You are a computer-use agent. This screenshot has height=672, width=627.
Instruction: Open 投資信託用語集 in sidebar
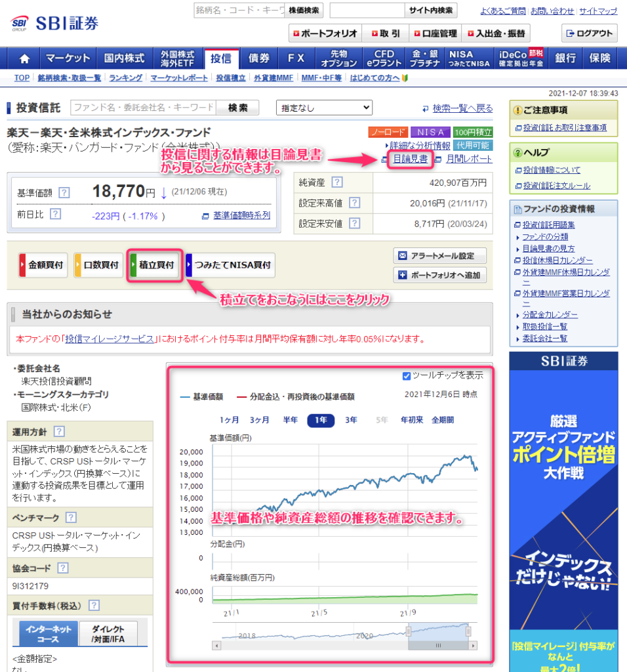click(548, 225)
